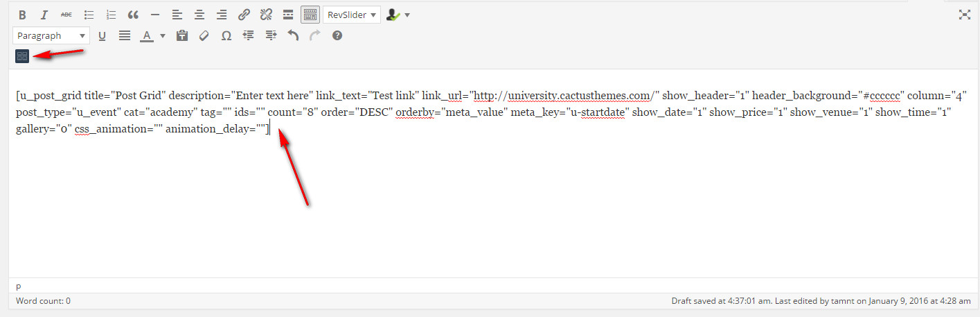
Task: Insert a link with the chain icon
Action: click(244, 15)
